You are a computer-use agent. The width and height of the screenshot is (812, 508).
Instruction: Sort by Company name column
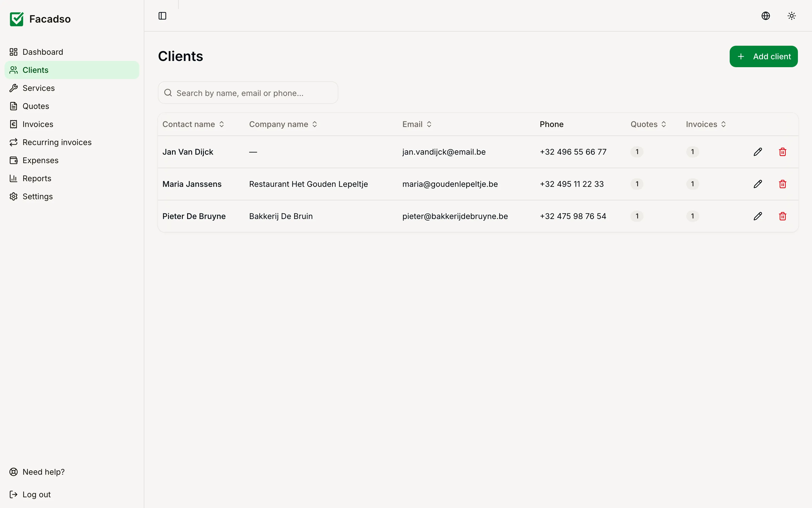283,124
